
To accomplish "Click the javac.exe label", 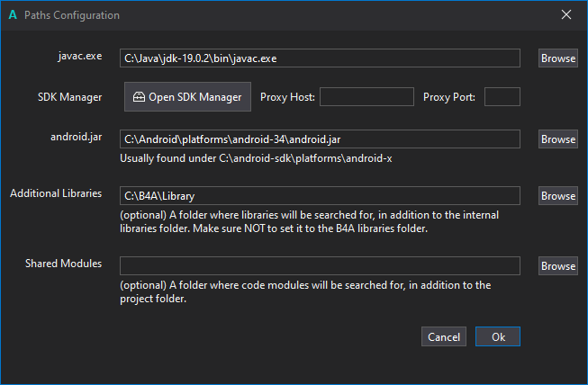I will coord(81,56).
